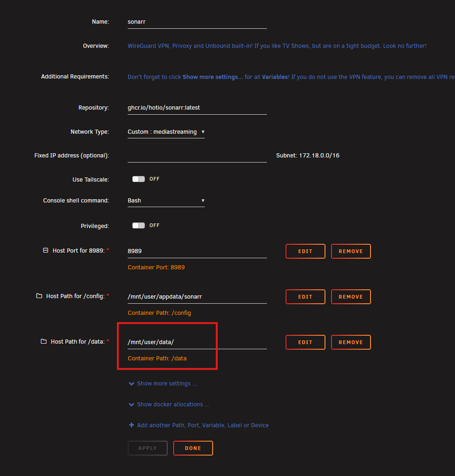455x476 pixels.
Task: Click the folder icon beside Host Path for /data
Action: [x=44, y=341]
